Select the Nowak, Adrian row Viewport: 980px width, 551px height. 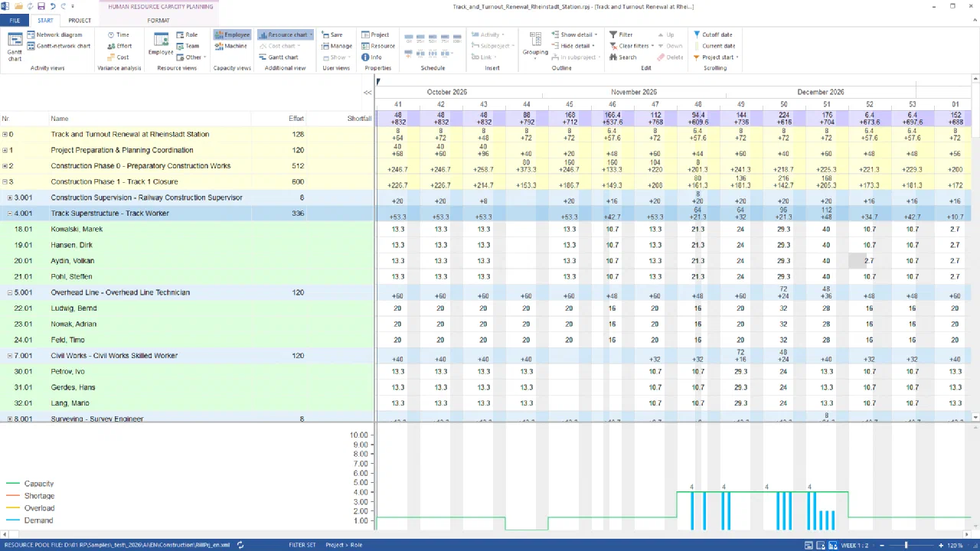(187, 324)
